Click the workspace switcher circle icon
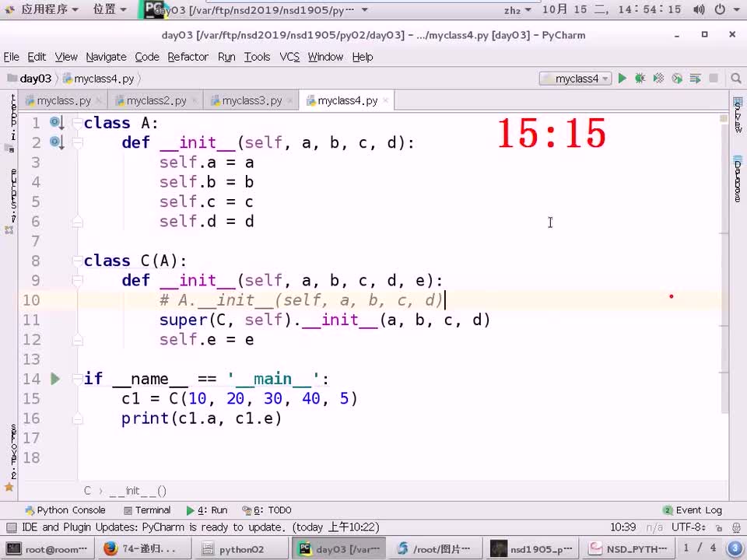This screenshot has width=747, height=560. [734, 548]
